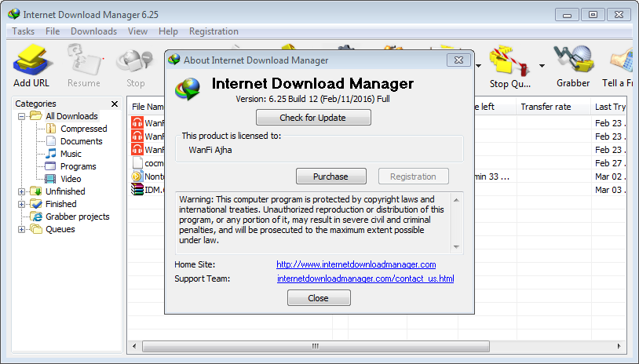
Task: Click the Unfinished folder icon
Action: [36, 191]
